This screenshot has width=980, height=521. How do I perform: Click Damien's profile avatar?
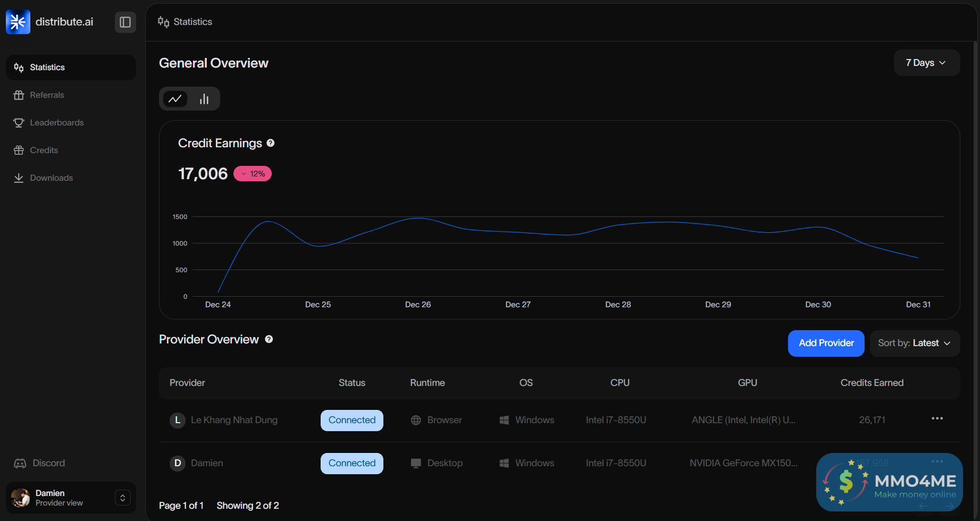[x=21, y=498]
